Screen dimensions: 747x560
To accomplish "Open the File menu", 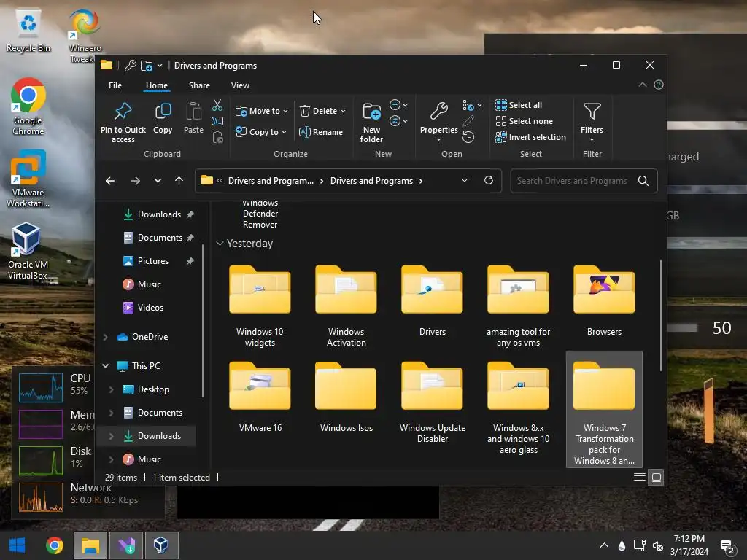I will pos(115,85).
